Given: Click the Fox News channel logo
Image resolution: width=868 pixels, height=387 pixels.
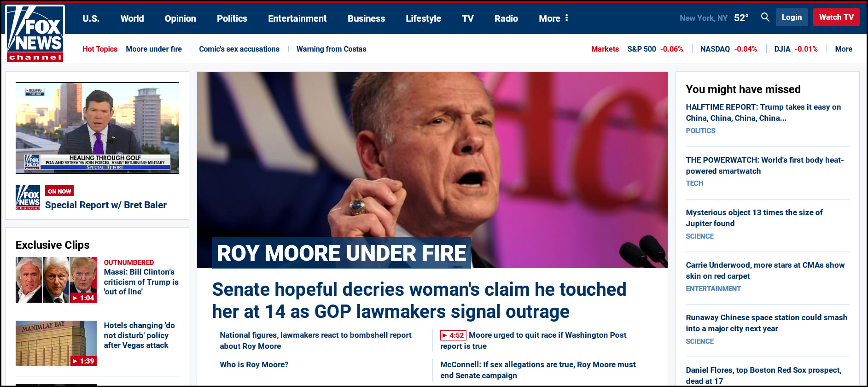Looking at the screenshot, I should [35, 33].
